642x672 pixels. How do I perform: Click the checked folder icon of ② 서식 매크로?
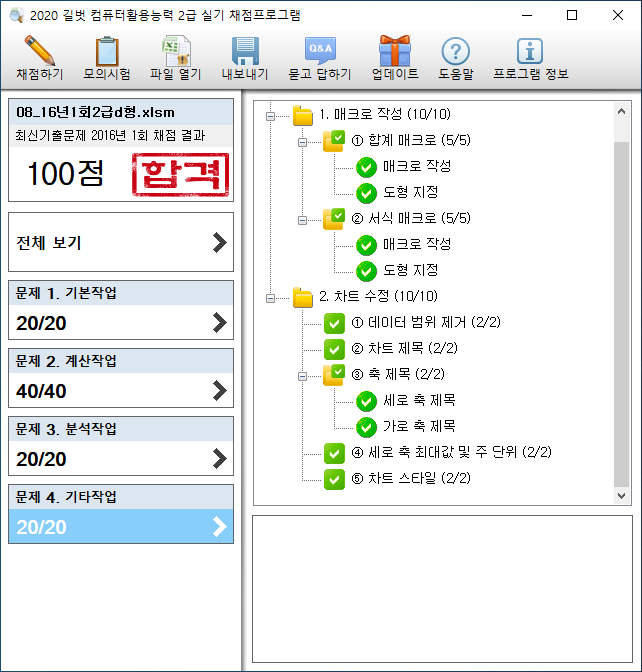pos(334,219)
